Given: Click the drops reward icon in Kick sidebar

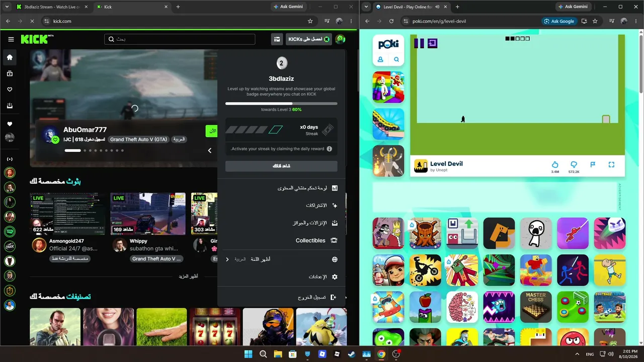Looking at the screenshot, I should click(10, 106).
